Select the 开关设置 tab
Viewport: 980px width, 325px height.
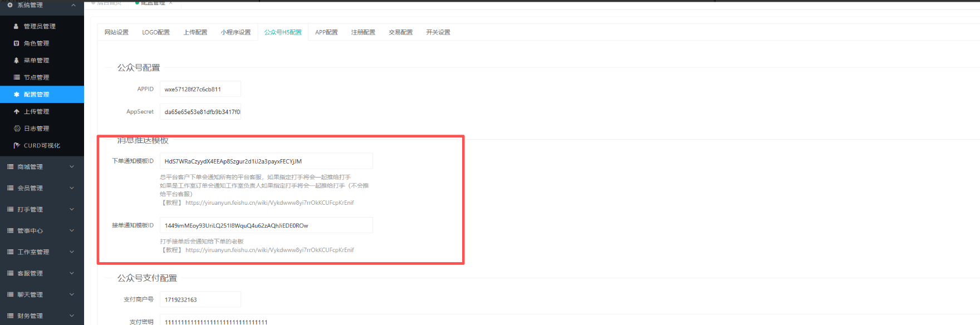click(438, 32)
